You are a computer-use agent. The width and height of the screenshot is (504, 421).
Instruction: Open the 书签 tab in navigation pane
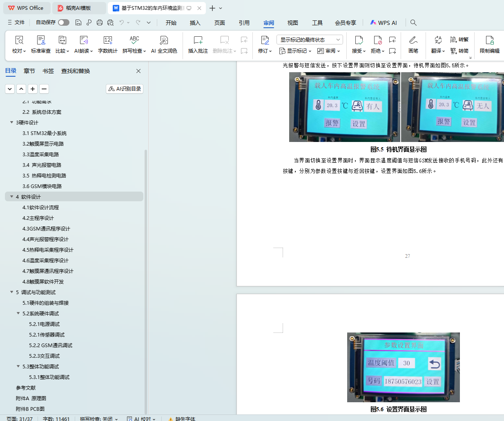pos(48,71)
